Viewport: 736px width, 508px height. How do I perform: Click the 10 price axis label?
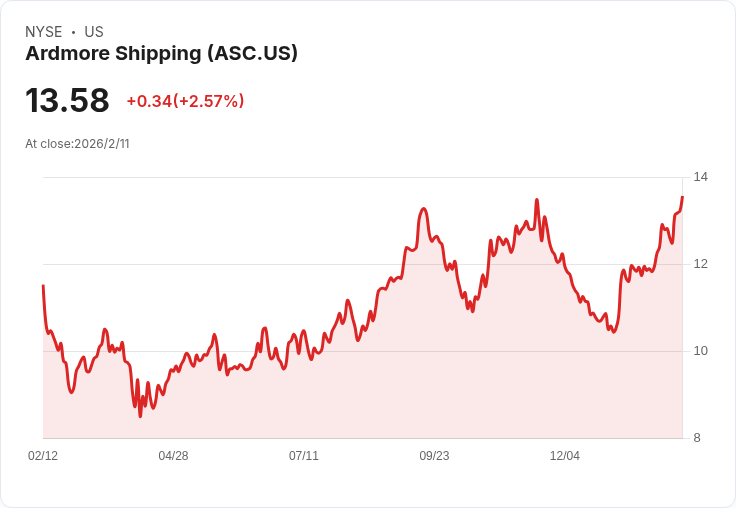tap(700, 351)
